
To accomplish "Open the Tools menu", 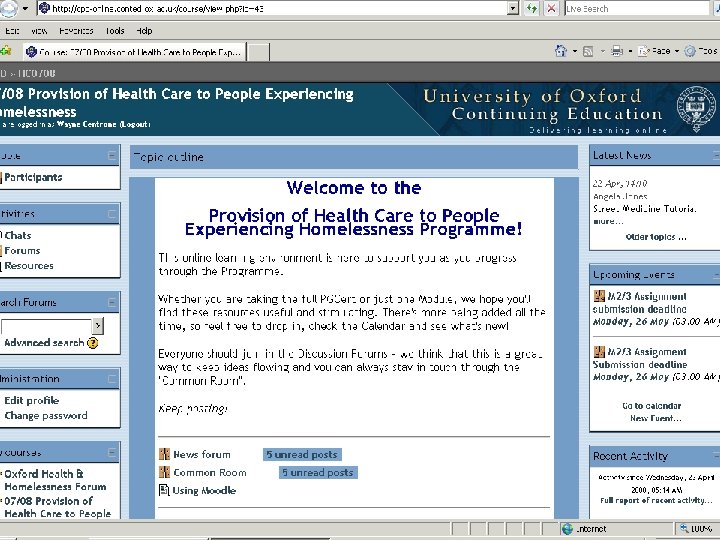I will click(x=115, y=31).
